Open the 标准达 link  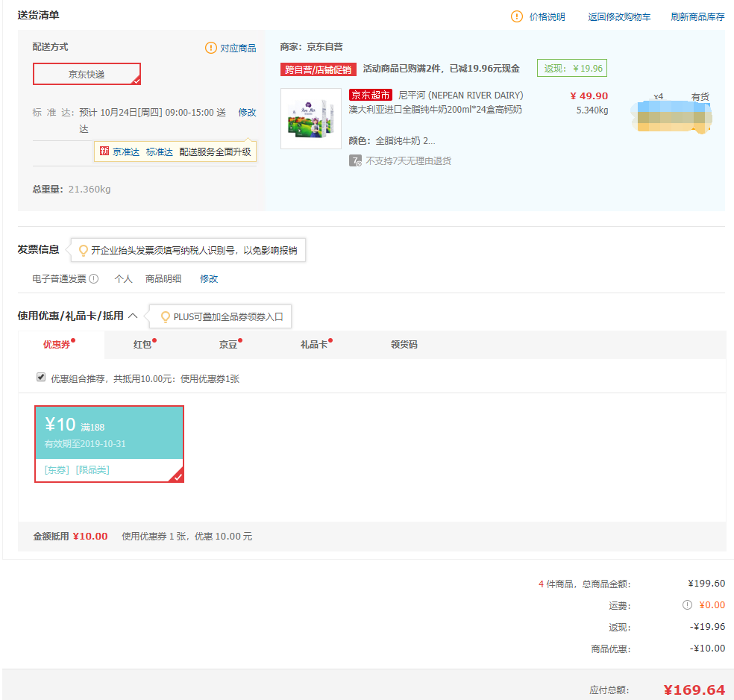pyautogui.click(x=159, y=152)
